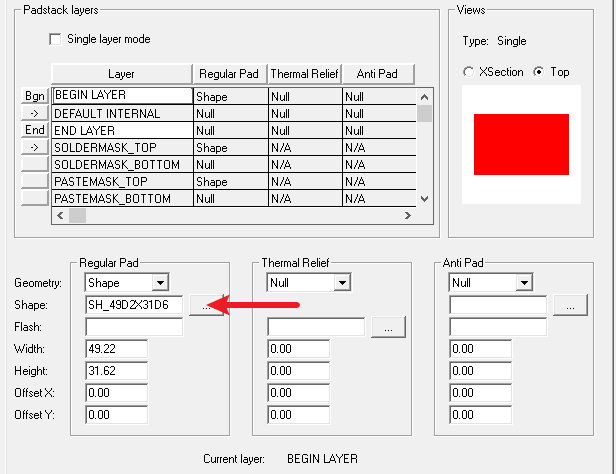Click the End layer button
The image size is (616, 474).
pyautogui.click(x=35, y=130)
